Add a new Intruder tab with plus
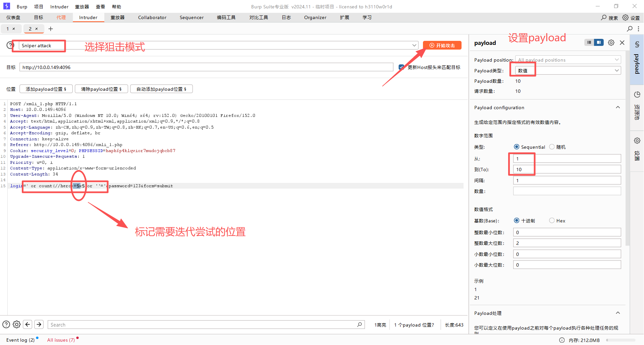The height and width of the screenshot is (345, 644). (x=51, y=29)
